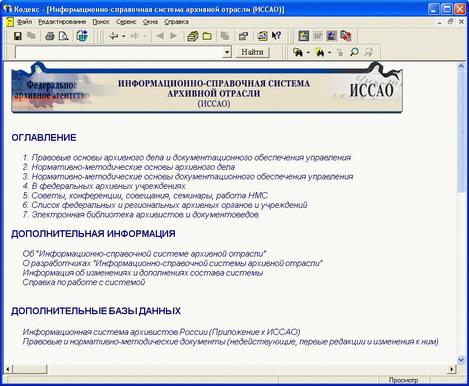This screenshot has width=469, height=386.
Task: Click the dark blue image icon left of the red-crossed icon
Action: (x=332, y=36)
